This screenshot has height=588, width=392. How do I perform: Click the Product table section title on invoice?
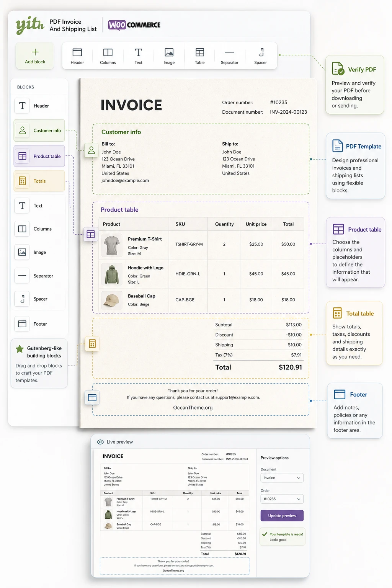pos(119,210)
